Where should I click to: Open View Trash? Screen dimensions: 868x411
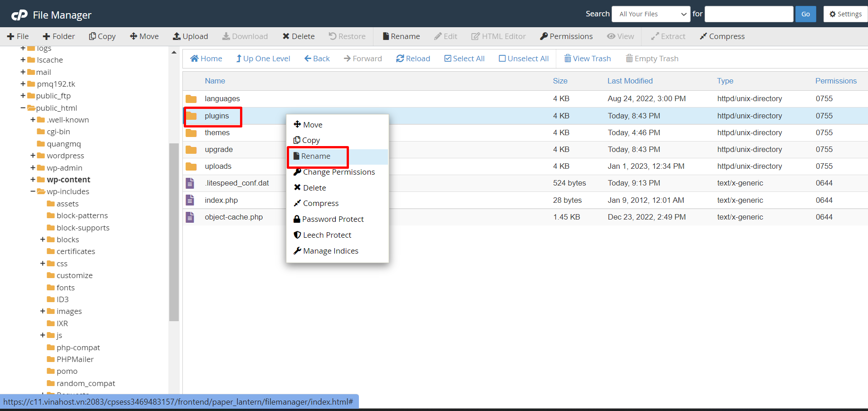point(587,59)
